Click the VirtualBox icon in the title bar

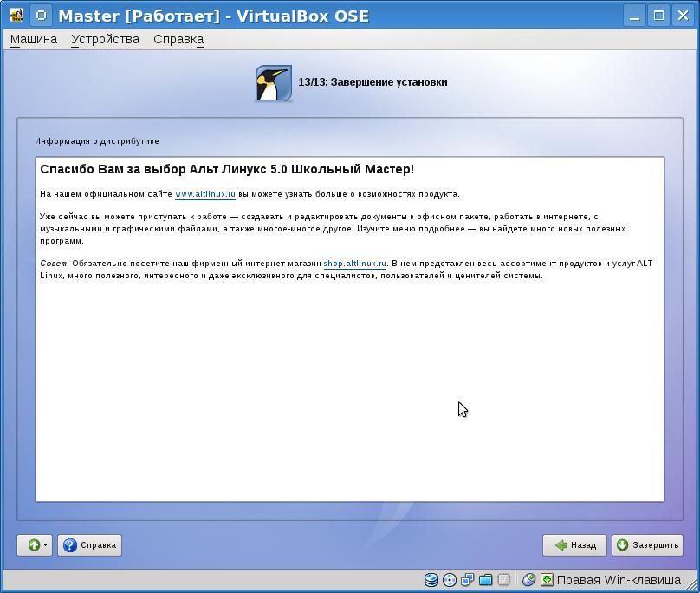tap(16, 16)
